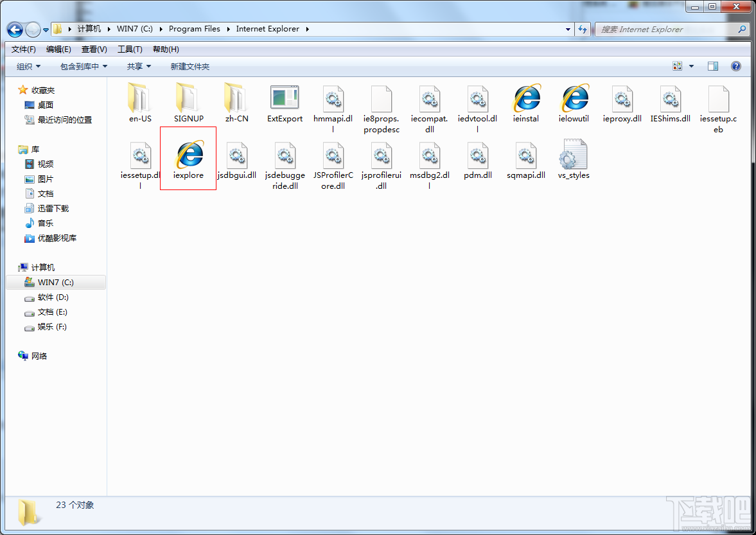
Task: Open the change view options arrow
Action: [x=691, y=67]
